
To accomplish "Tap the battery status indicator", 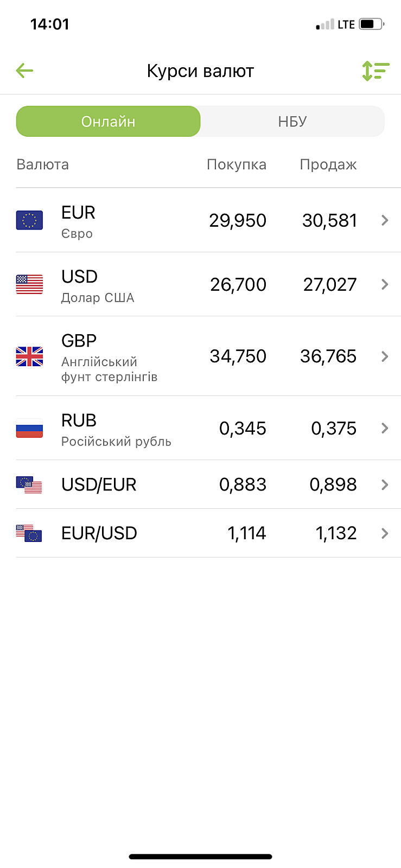I will 371,24.
